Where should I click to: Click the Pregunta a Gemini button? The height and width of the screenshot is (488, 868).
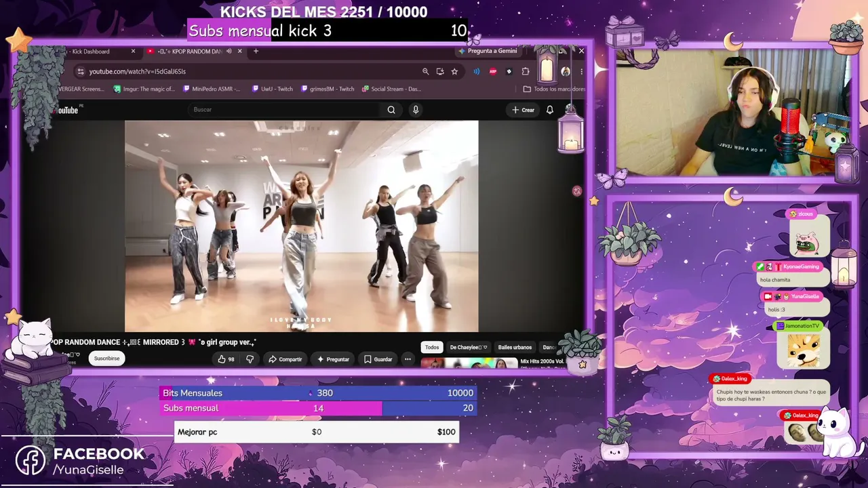(x=488, y=51)
